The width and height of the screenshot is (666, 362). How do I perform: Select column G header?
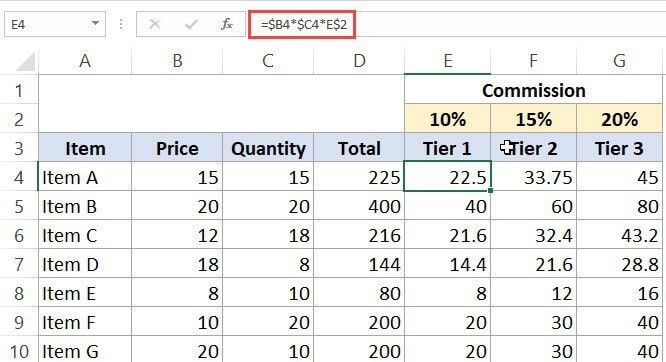click(x=619, y=61)
